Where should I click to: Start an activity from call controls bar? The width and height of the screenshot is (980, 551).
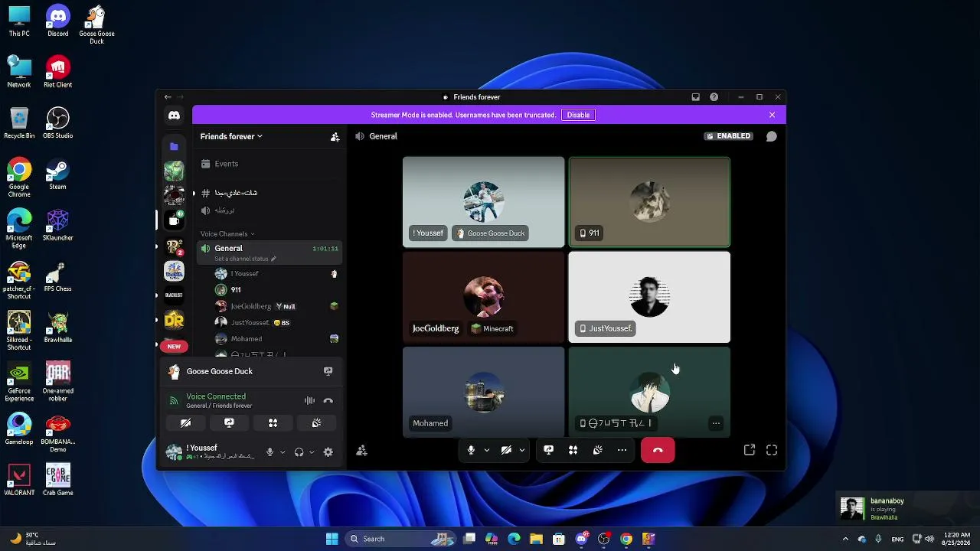coord(573,450)
